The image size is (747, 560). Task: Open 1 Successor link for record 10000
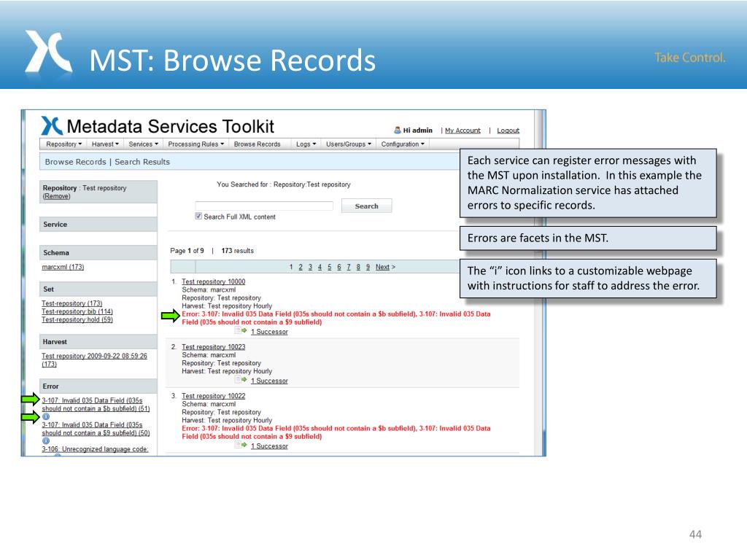click(x=269, y=332)
